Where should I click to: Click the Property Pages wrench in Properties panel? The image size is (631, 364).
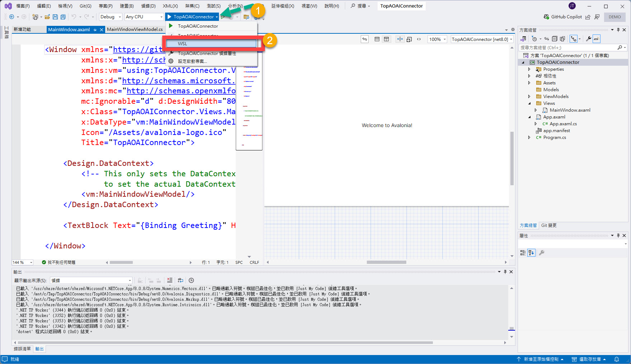click(x=542, y=253)
